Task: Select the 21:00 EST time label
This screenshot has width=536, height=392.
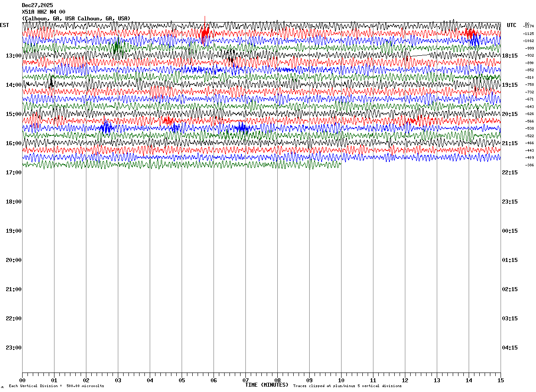Action: (x=14, y=289)
